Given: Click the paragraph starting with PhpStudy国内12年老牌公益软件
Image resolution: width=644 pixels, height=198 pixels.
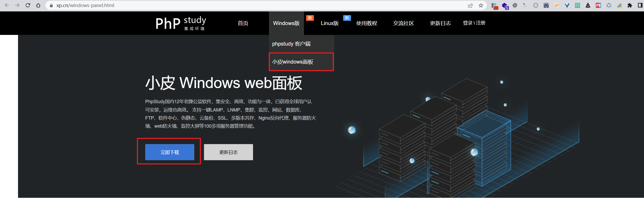Looking at the screenshot, I should point(231,114).
